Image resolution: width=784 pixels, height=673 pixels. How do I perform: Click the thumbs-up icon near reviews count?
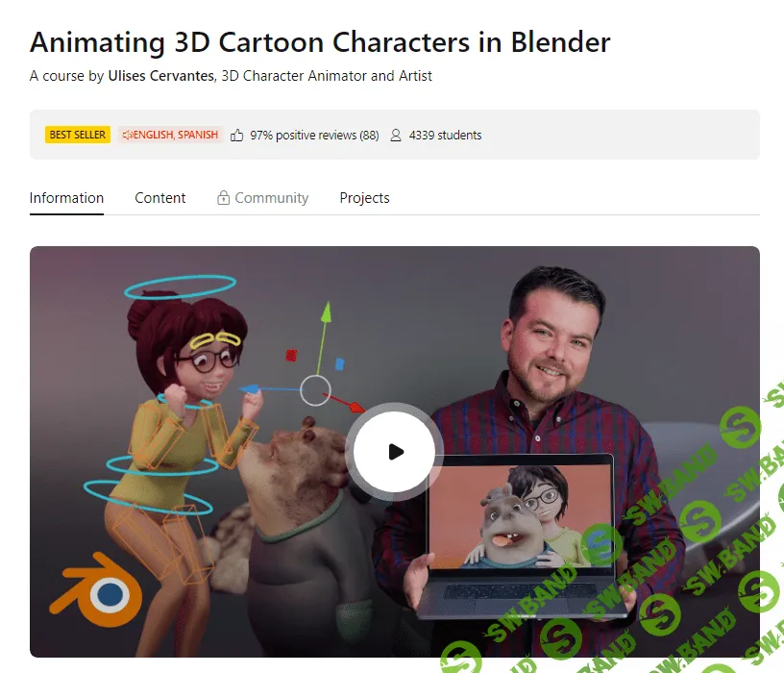(233, 135)
